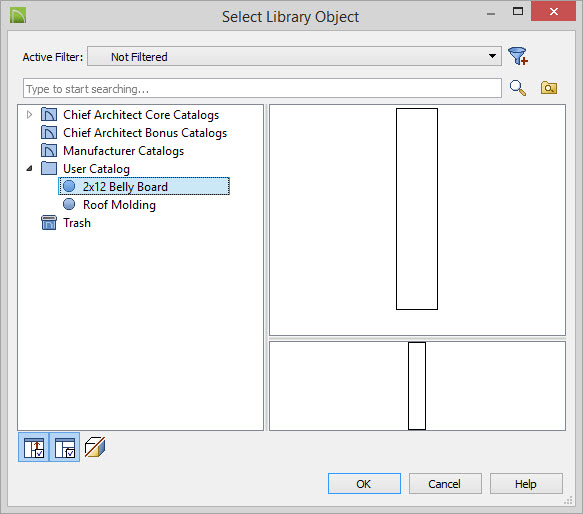Screen dimensions: 583x514
Task: Toggle second preview pane layout button
Action: point(65,447)
